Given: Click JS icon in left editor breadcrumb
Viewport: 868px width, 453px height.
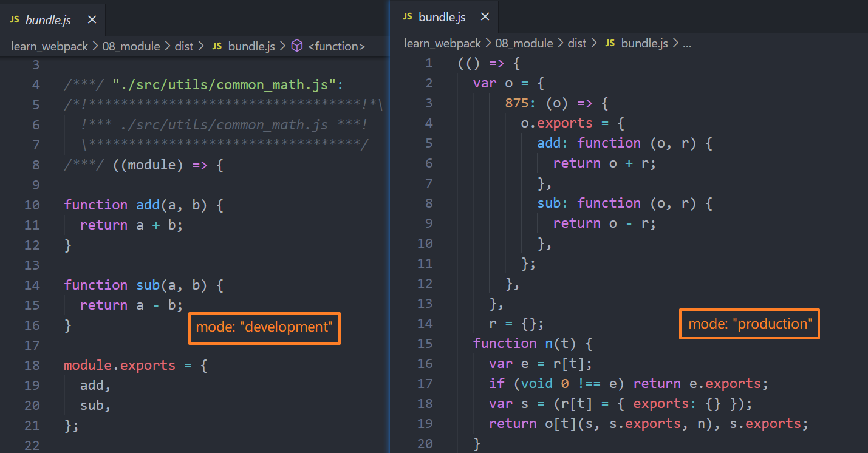Looking at the screenshot, I should coord(217,46).
